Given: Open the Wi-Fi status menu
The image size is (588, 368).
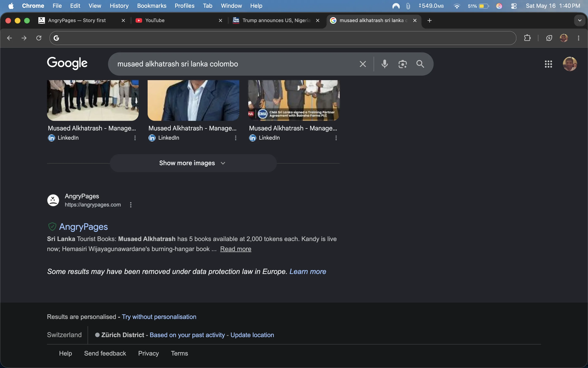Looking at the screenshot, I should (x=457, y=6).
